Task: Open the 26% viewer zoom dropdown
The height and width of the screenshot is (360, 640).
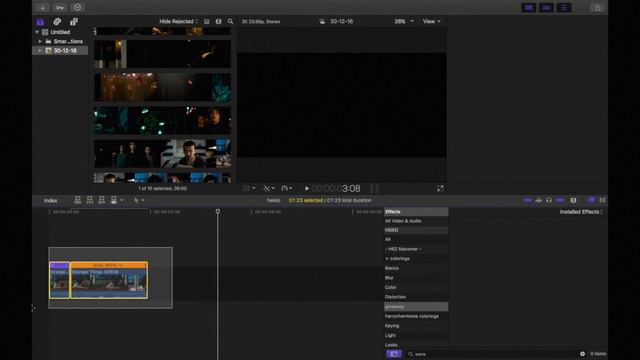Action: (x=404, y=21)
